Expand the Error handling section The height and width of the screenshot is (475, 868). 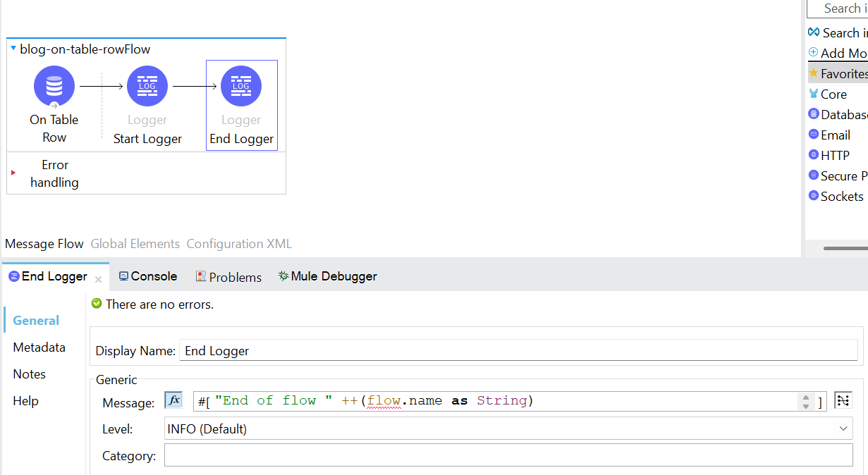(13, 173)
